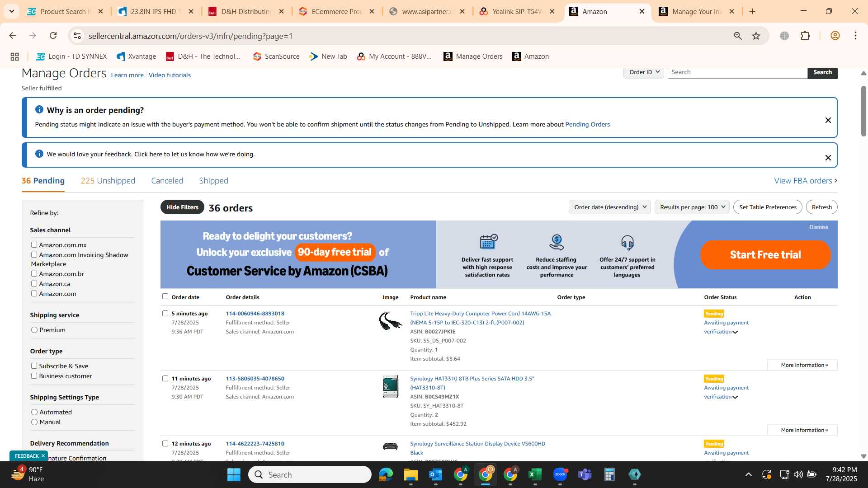Check the Subscribe & Save order type
868x488 pixels.
34,366
